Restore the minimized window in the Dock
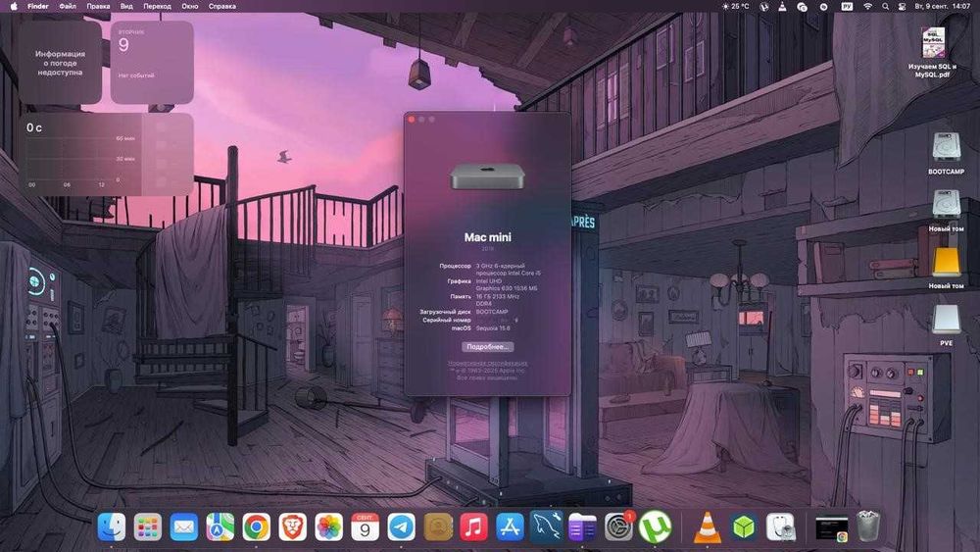 click(832, 528)
